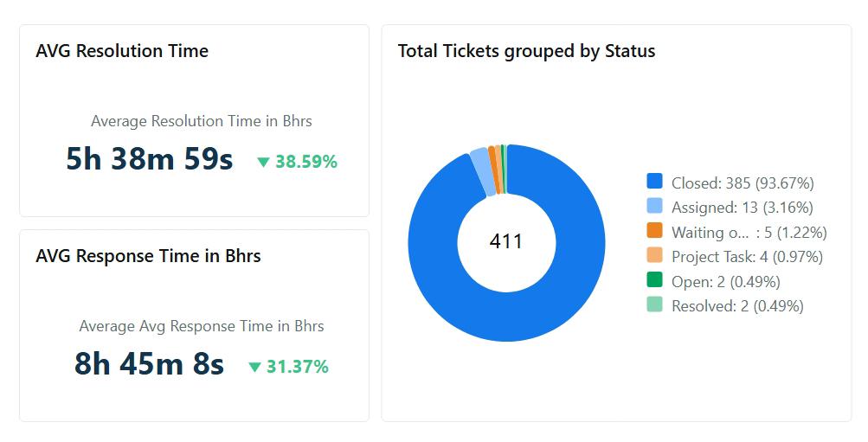Click the donut center total 411
This screenshot has height=442, width=868.
[506, 241]
